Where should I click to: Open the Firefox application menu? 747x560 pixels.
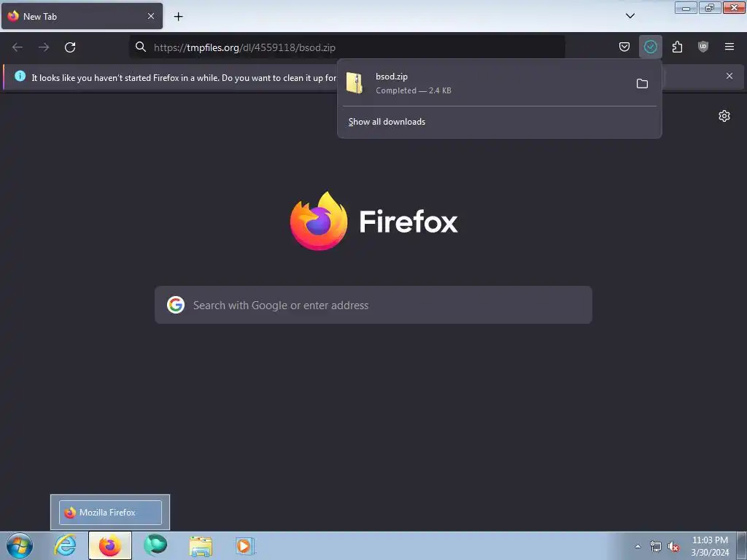pyautogui.click(x=729, y=47)
